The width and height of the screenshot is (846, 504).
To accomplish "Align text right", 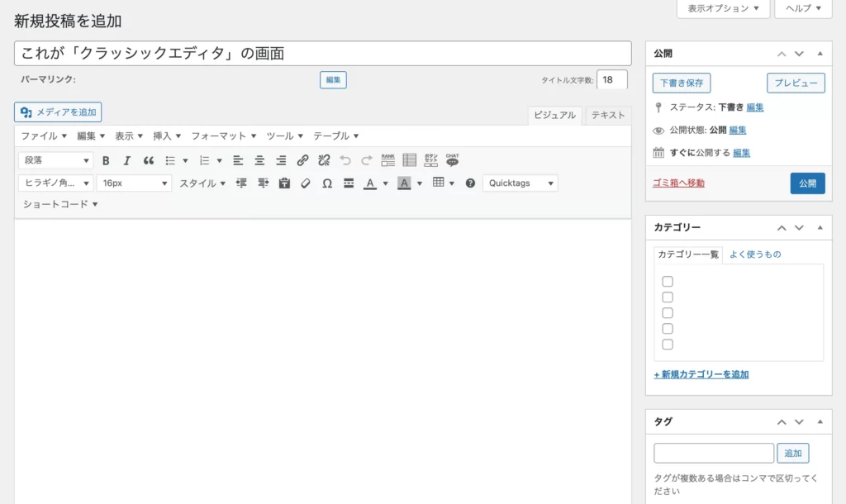I will tap(281, 160).
